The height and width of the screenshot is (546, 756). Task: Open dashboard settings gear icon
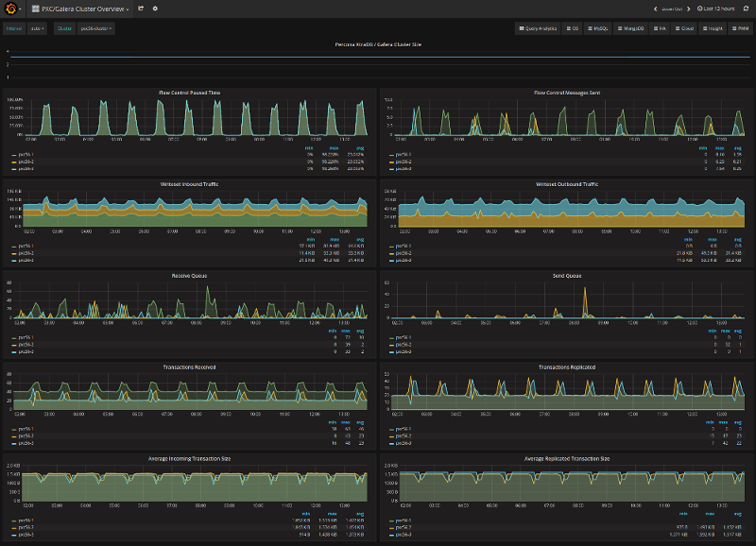155,9
